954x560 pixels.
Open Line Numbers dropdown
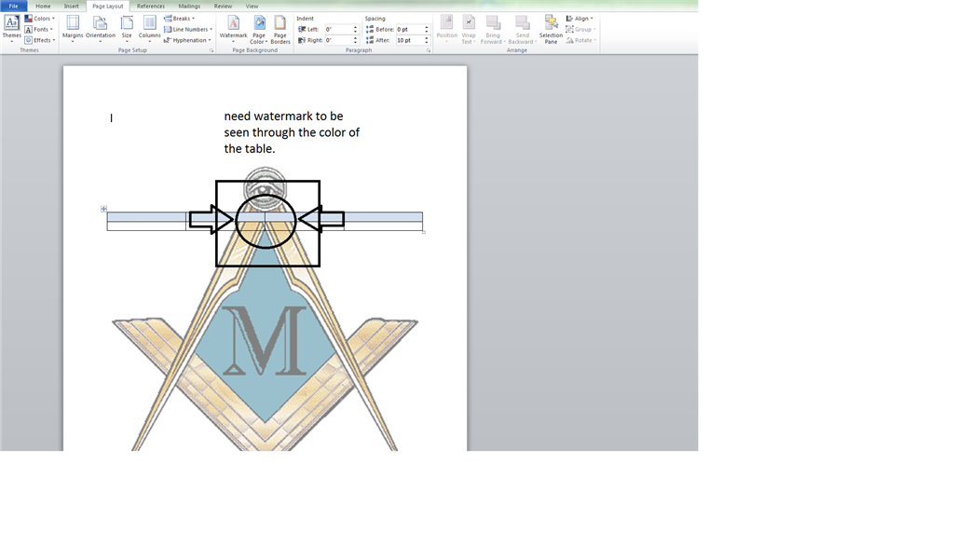tap(188, 29)
